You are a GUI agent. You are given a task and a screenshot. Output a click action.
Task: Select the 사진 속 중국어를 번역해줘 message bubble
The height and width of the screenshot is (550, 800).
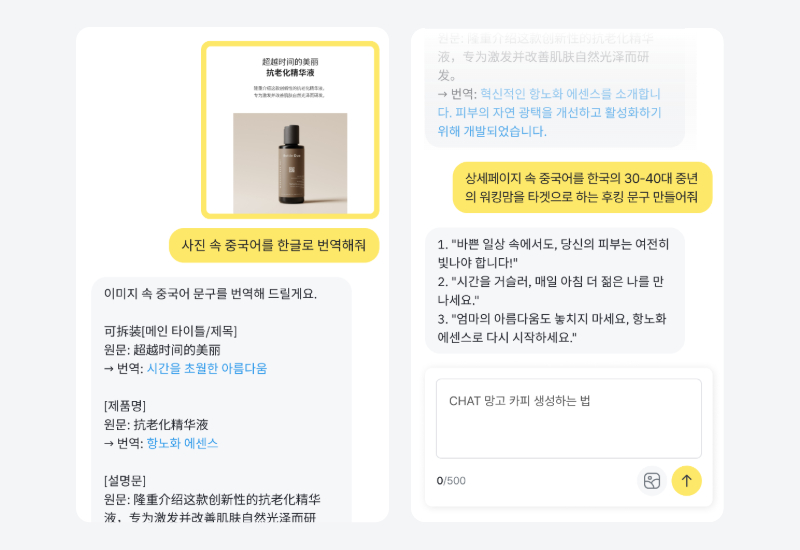(x=274, y=245)
